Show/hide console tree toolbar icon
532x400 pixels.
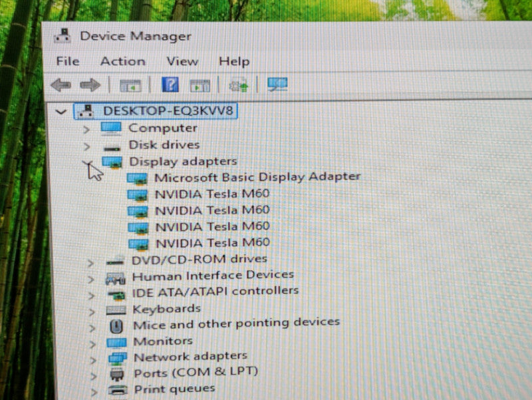point(130,85)
